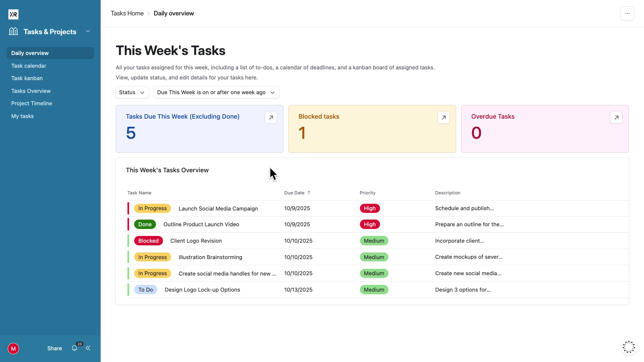Switch to Task kanban view
The height and width of the screenshot is (362, 644).
coord(27,78)
